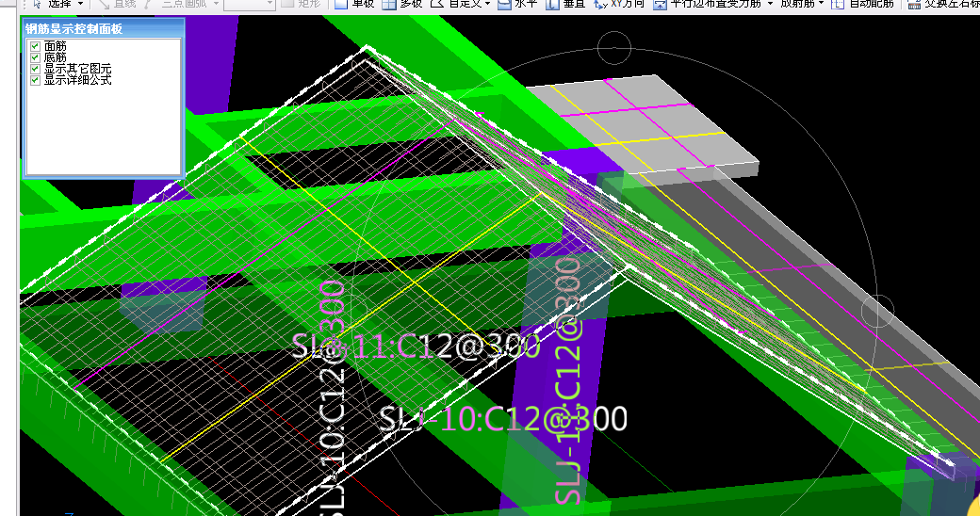
Task: Click the top orbit handle circle
Action: click(x=613, y=47)
